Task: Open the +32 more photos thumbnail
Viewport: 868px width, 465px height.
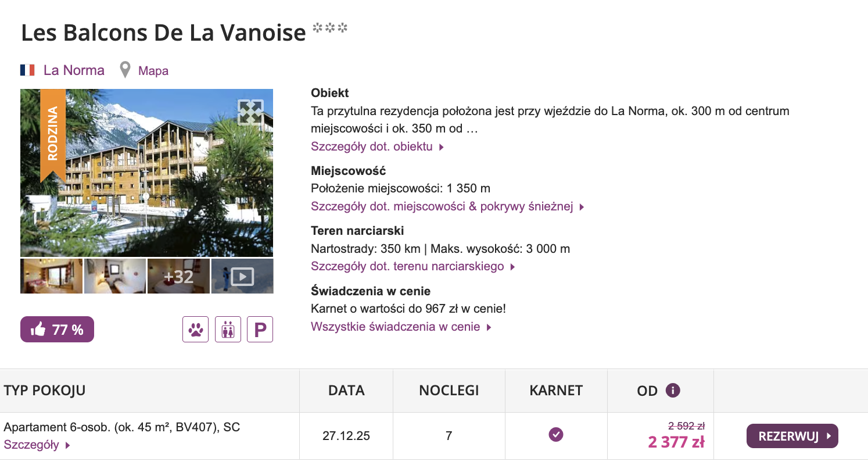Action: (x=178, y=277)
